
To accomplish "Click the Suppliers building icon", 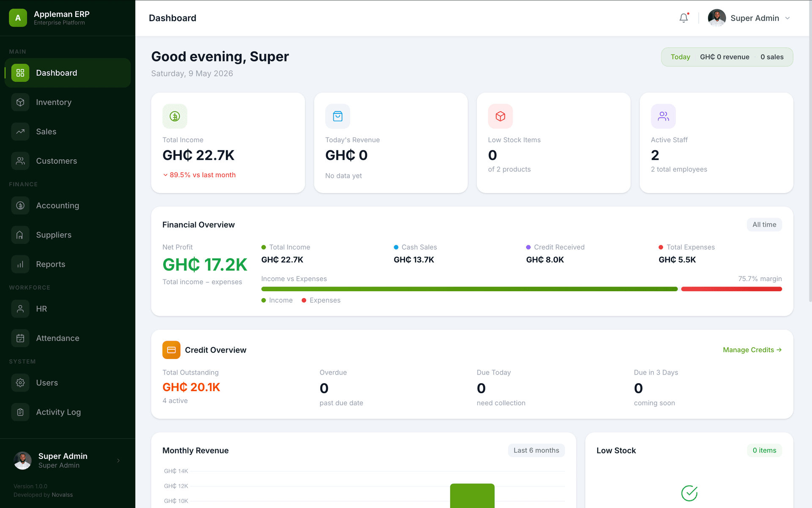I will coord(20,235).
